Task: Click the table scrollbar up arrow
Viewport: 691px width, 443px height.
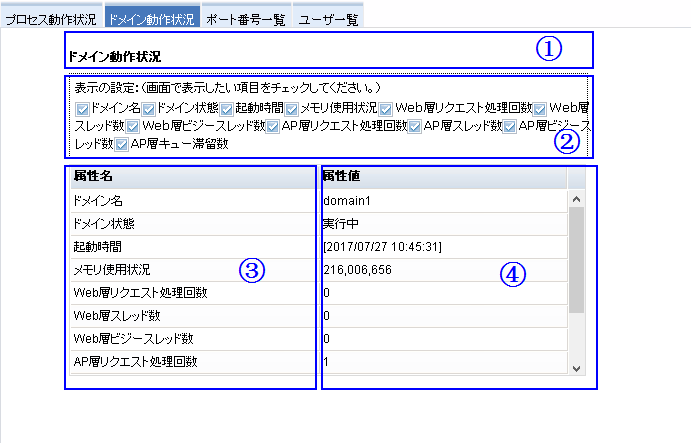Action: tap(575, 198)
